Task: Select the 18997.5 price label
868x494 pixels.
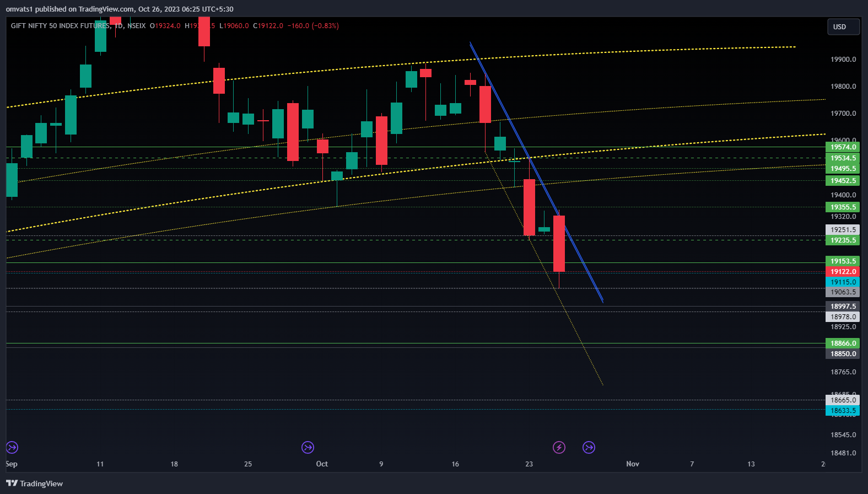Action: (x=843, y=307)
